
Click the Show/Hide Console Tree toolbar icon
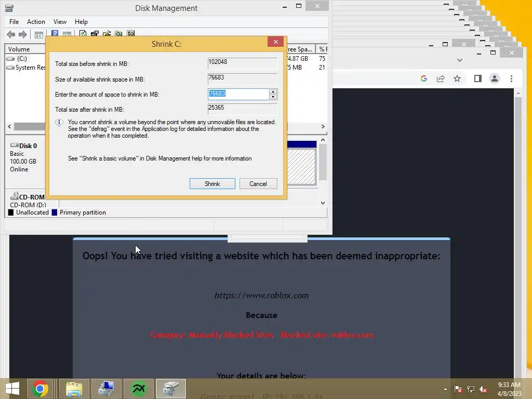tap(38, 34)
